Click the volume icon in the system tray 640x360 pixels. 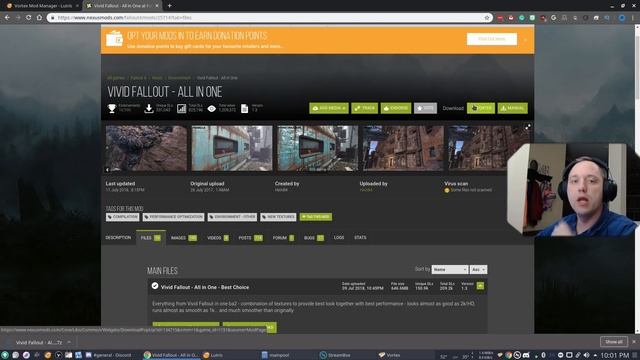(x=587, y=355)
